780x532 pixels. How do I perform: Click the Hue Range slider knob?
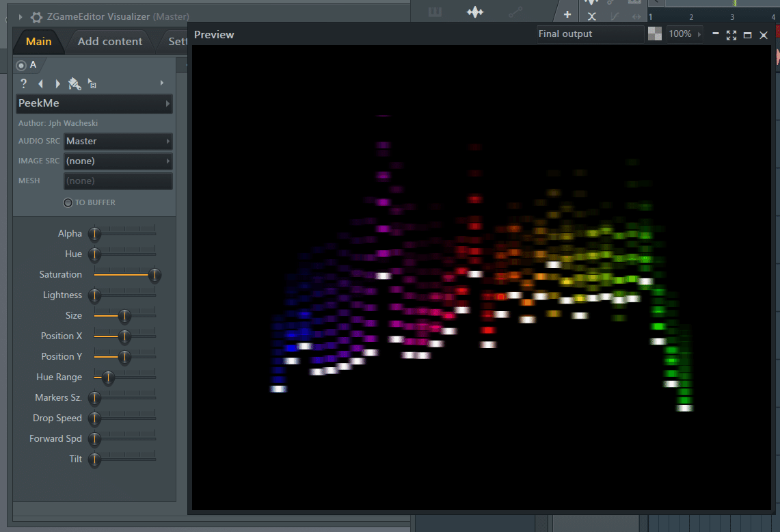click(x=108, y=377)
